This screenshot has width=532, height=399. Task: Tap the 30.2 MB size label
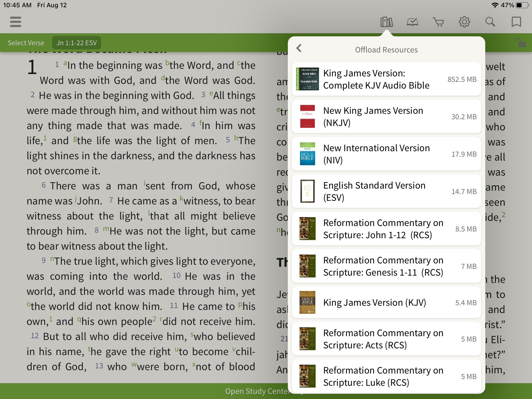tap(464, 117)
